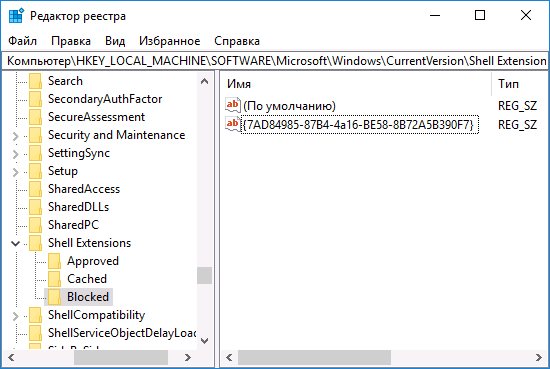Select the Setup key label
The height and width of the screenshot is (369, 550).
pos(63,171)
